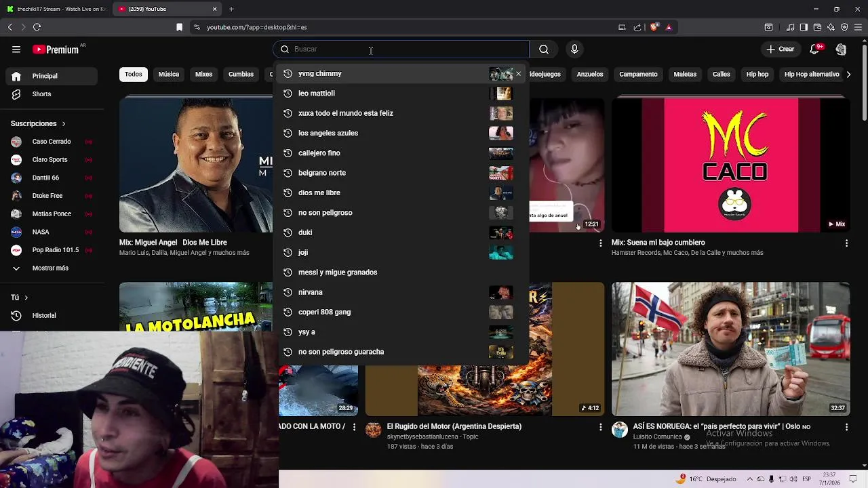This screenshot has height=488, width=868.
Task: Click the skynetbysebastianlucena channel avatar
Action: tap(374, 430)
